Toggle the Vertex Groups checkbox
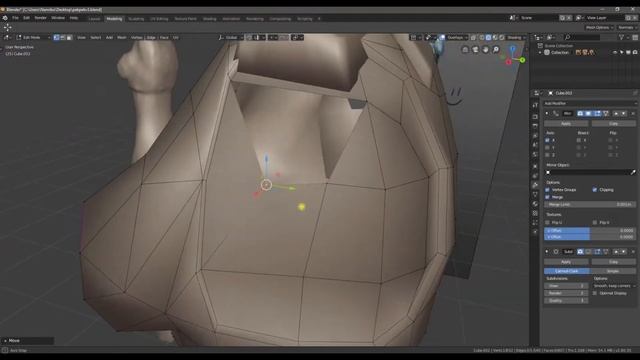The width and height of the screenshot is (640, 360). [x=547, y=190]
